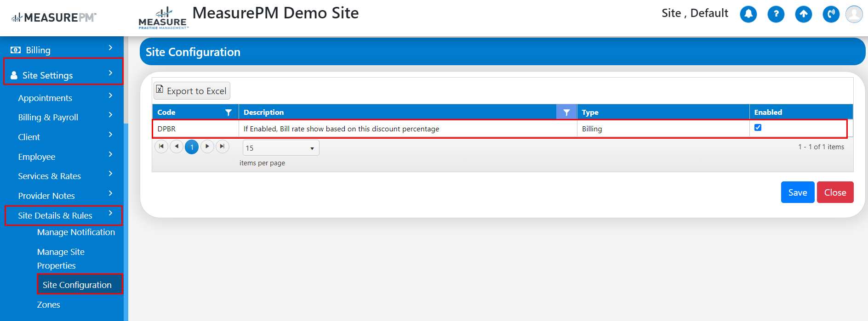This screenshot has width=868, height=321.
Task: Click the MeasurePM logo in top left
Action: click(x=54, y=17)
